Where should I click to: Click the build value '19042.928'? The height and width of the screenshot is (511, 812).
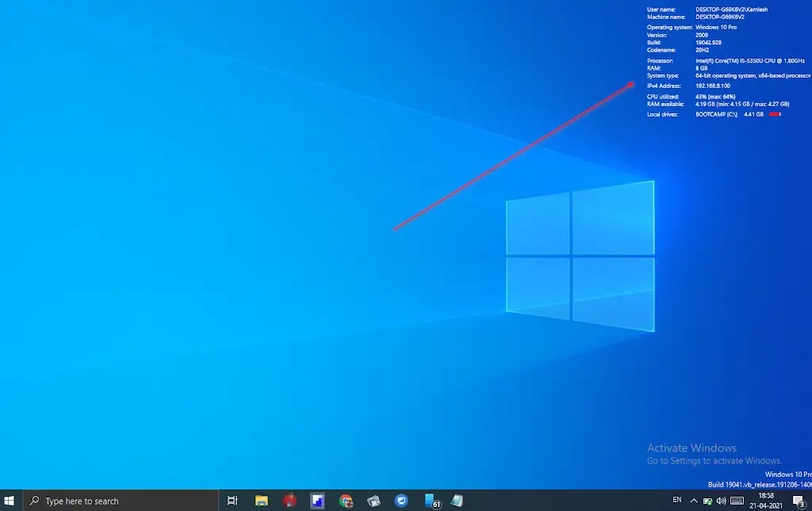pyautogui.click(x=708, y=43)
